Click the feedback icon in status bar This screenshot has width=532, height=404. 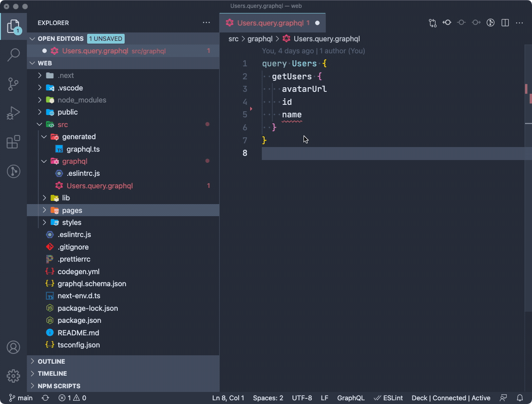click(503, 398)
